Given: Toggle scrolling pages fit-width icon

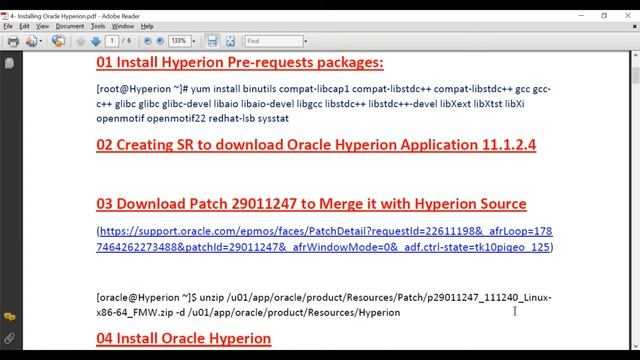Looking at the screenshot, I should tap(212, 41).
